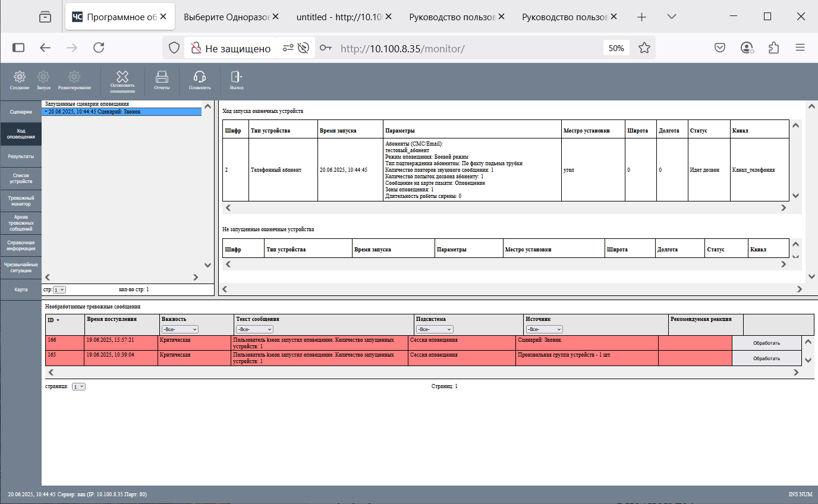The height and width of the screenshot is (504, 818).
Task: Click the Выход exit icon
Action: [237, 80]
